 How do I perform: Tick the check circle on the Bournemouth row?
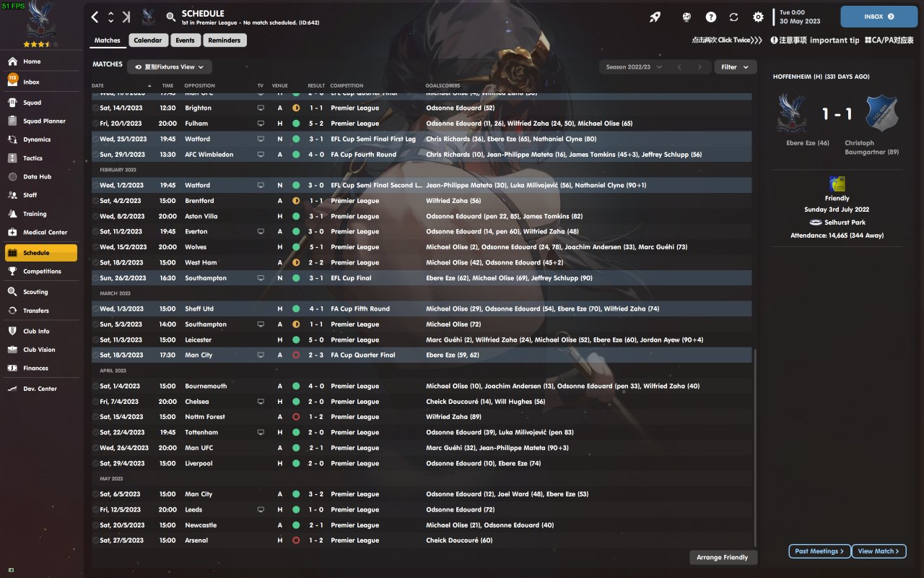pyautogui.click(x=95, y=387)
